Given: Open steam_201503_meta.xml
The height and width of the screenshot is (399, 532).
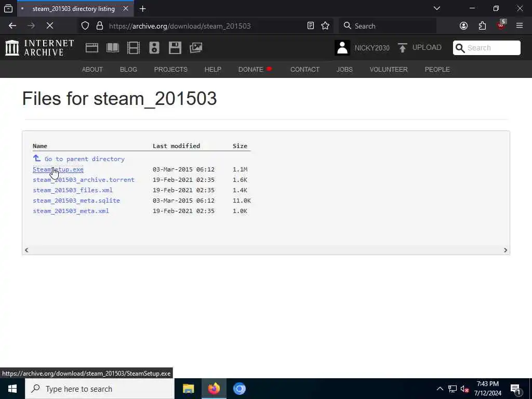Looking at the screenshot, I should [71, 211].
